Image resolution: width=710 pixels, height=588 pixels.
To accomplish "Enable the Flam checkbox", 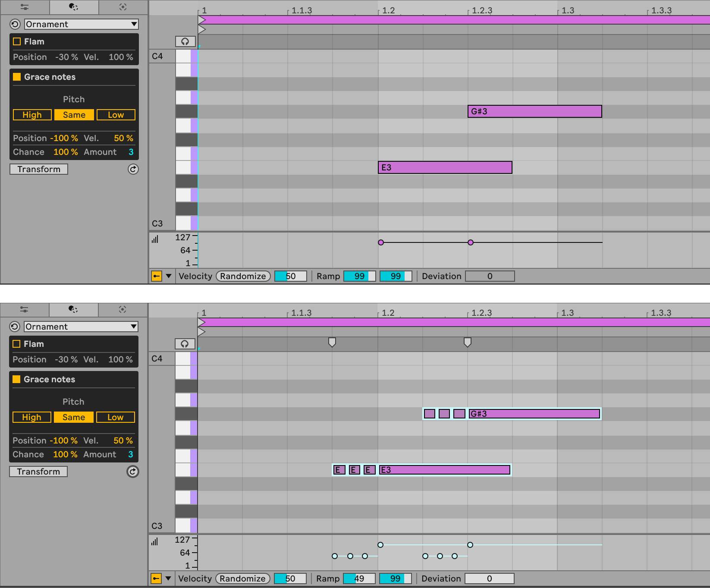I will point(16,41).
